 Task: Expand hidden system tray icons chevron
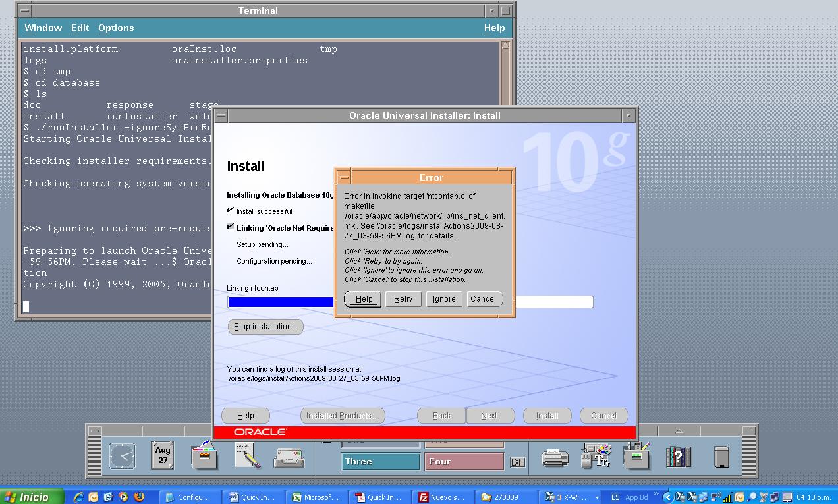click(x=668, y=497)
